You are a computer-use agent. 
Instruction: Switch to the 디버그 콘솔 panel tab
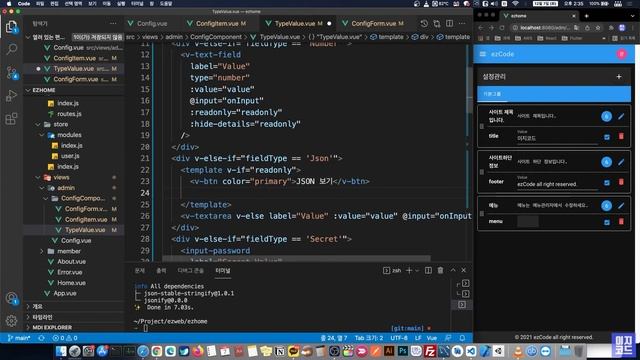click(x=191, y=270)
